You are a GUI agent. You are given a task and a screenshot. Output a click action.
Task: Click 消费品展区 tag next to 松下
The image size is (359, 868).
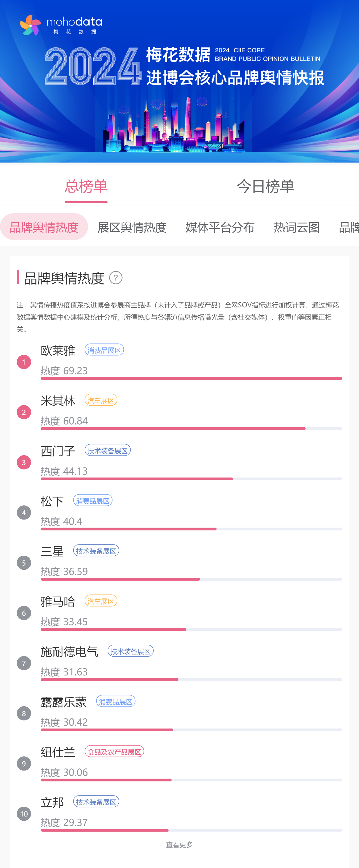click(x=93, y=501)
